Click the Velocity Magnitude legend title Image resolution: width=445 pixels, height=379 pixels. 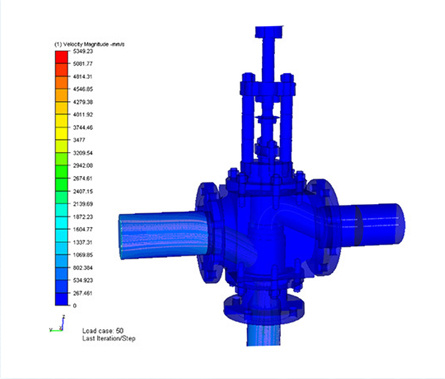point(89,44)
